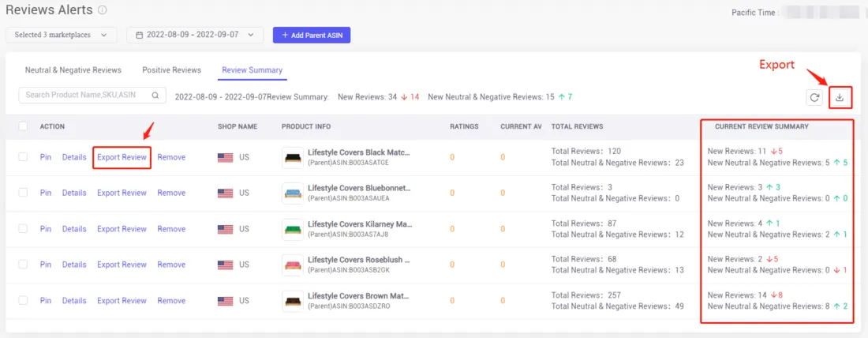Image resolution: width=868 pixels, height=338 pixels.
Task: Click product name Lifestyle Covers Black Matc...
Action: pos(359,152)
